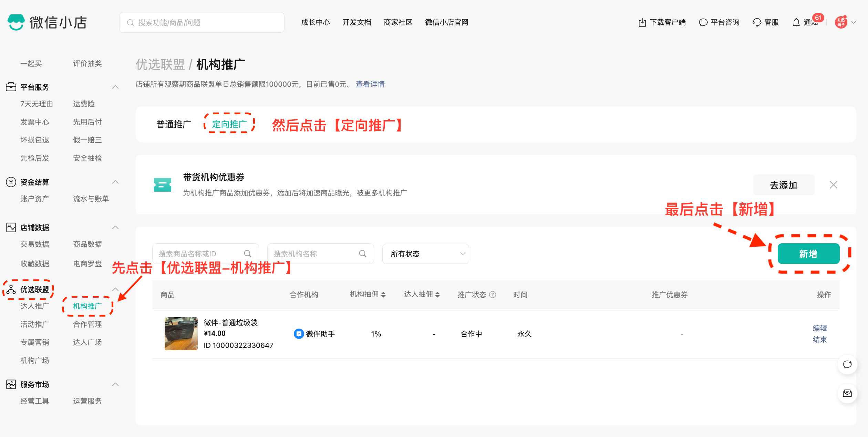Click the floating chat feedback icon

(x=847, y=364)
